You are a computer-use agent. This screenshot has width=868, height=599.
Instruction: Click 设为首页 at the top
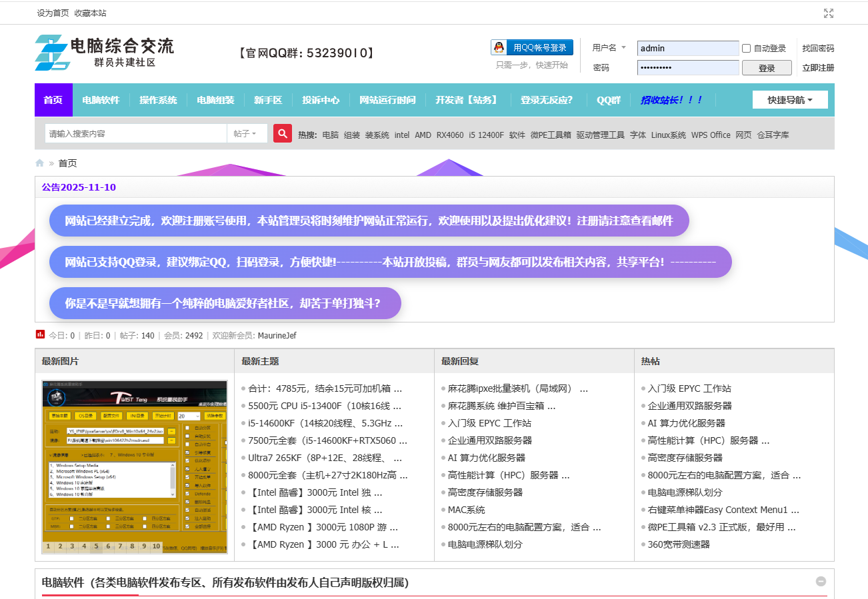53,13
